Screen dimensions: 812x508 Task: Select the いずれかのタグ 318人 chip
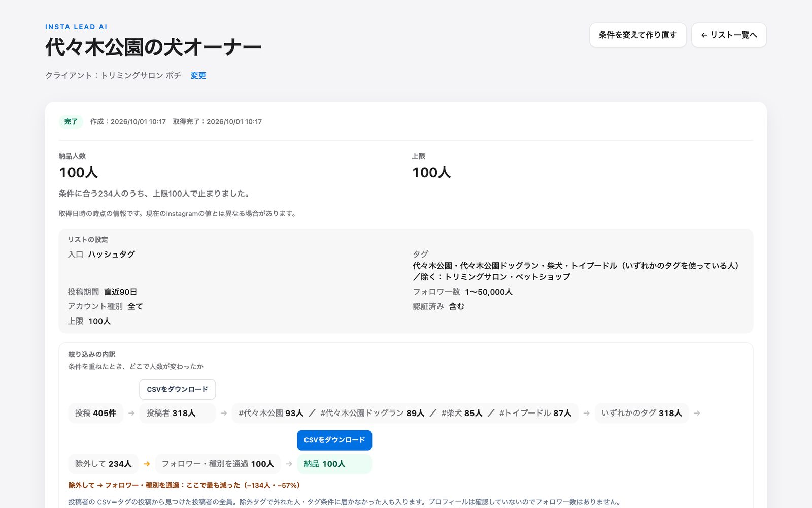pyautogui.click(x=641, y=413)
